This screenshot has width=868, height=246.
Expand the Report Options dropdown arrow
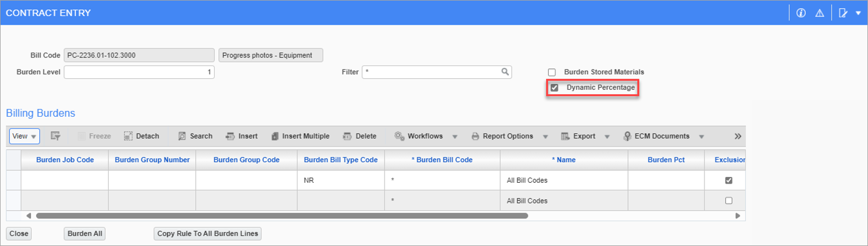pos(545,137)
